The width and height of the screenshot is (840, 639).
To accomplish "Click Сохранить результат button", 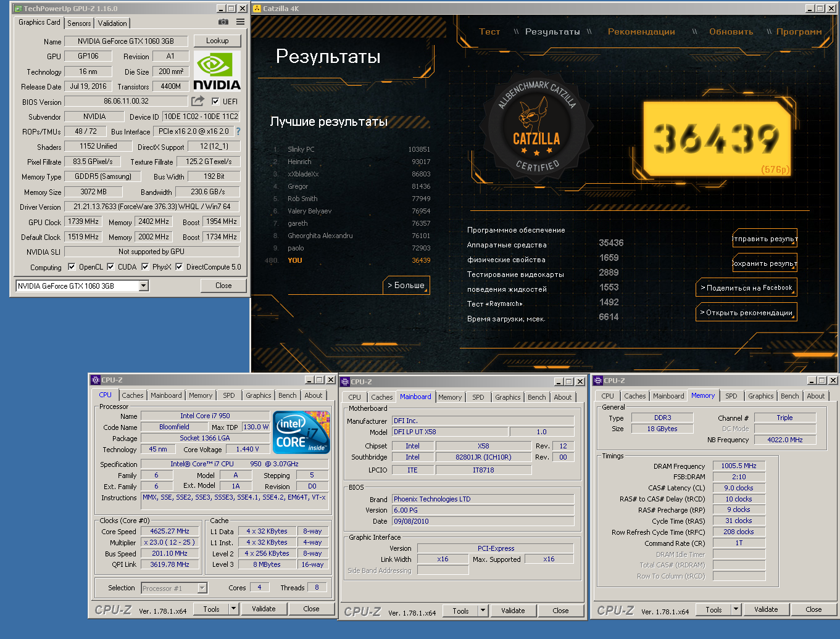I will tap(765, 263).
